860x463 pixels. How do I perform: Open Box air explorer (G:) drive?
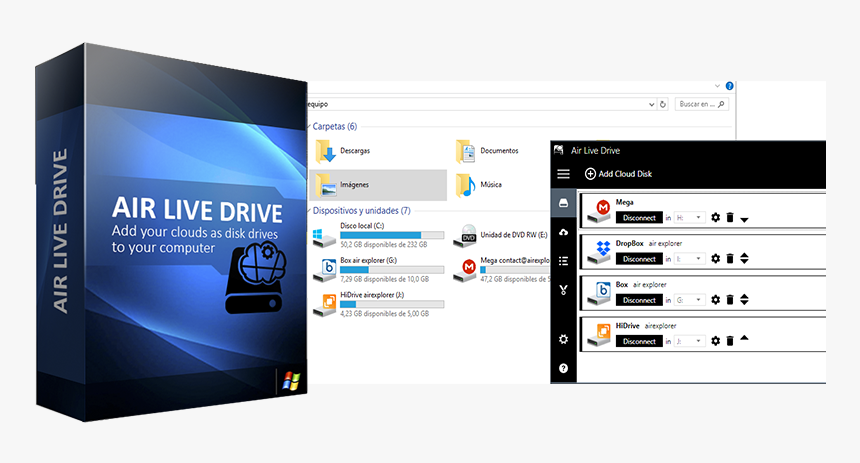378,270
